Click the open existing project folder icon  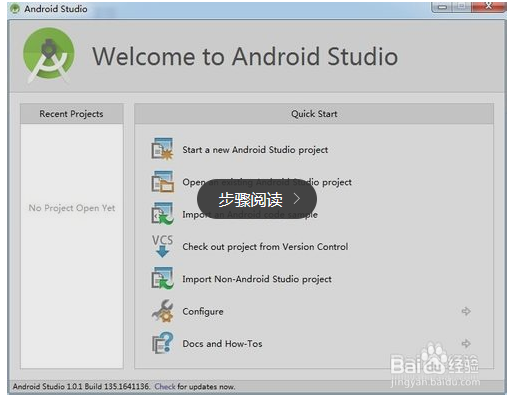(162, 181)
